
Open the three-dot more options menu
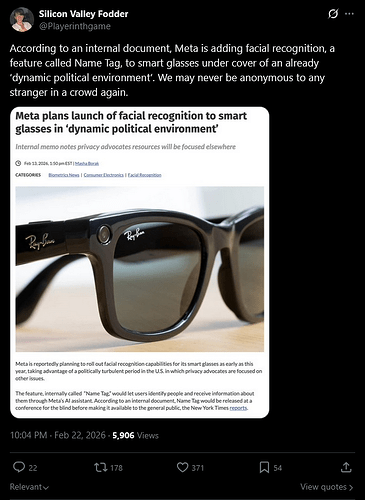click(x=349, y=14)
